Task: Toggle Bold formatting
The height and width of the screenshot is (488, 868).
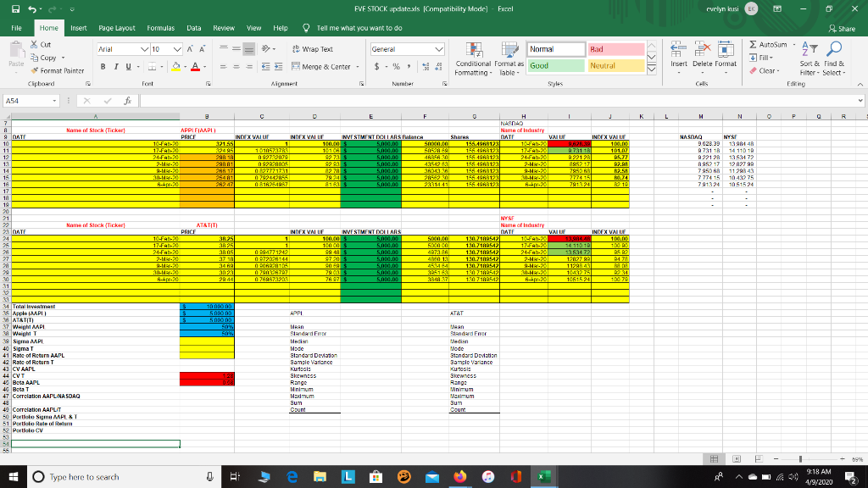Action: tap(103, 67)
